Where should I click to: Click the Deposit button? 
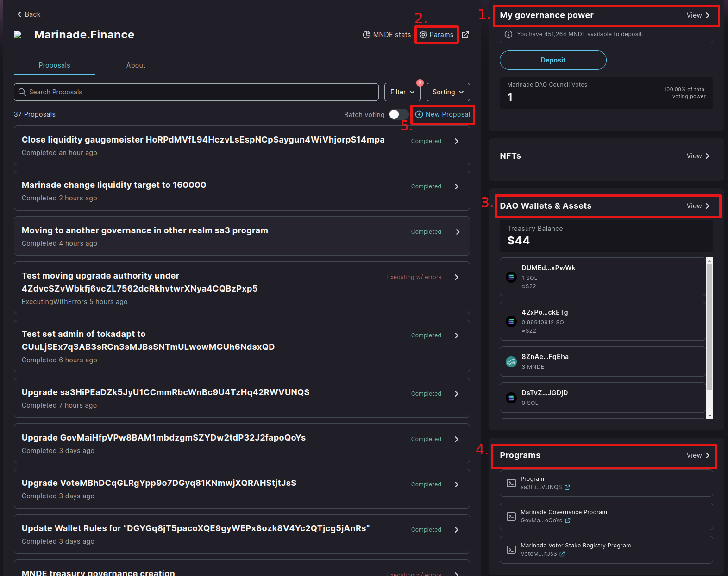tap(553, 60)
